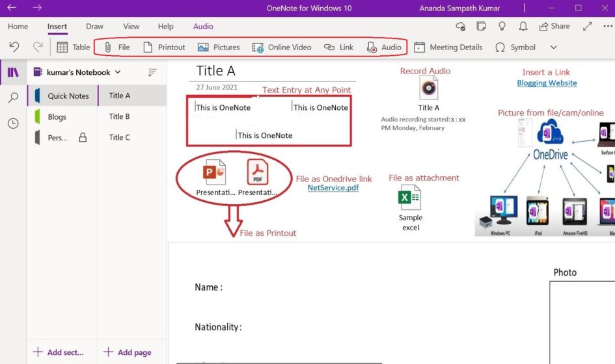
Task: Open the search magnifier in sidebar
Action: pyautogui.click(x=13, y=97)
